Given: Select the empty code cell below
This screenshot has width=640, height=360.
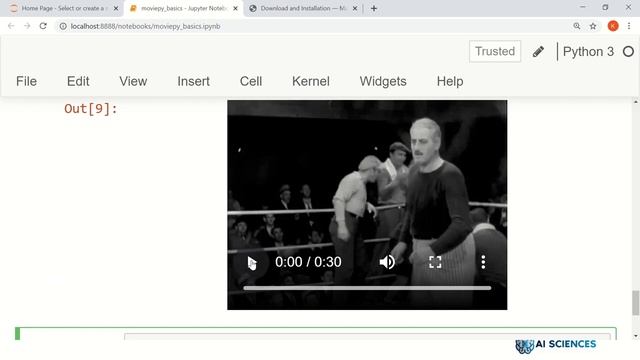Looking at the screenshot, I should pos(367,336).
